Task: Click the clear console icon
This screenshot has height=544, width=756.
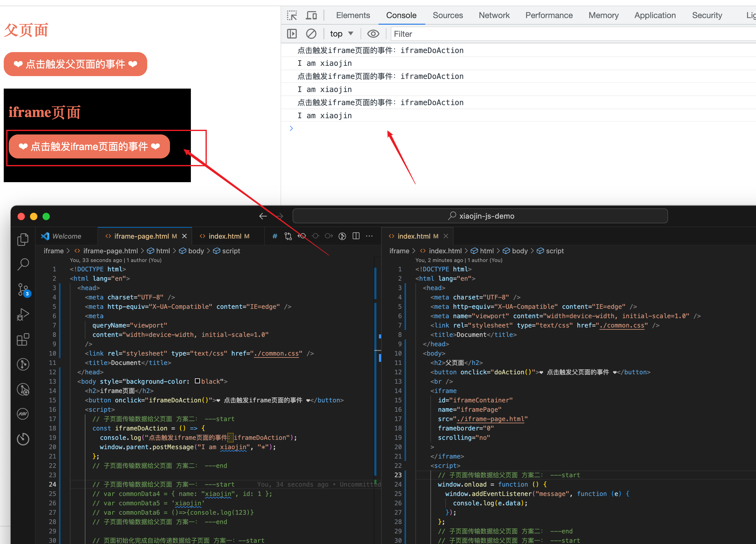Action: [x=311, y=34]
